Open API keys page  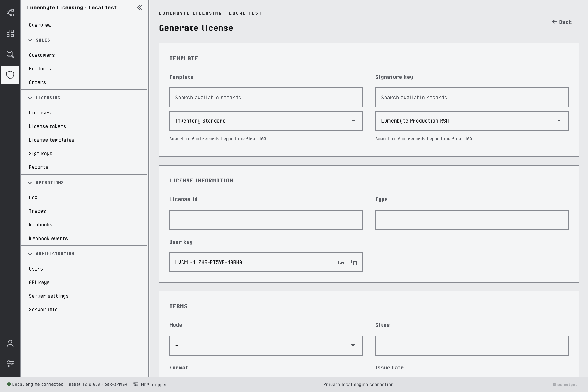click(x=39, y=282)
